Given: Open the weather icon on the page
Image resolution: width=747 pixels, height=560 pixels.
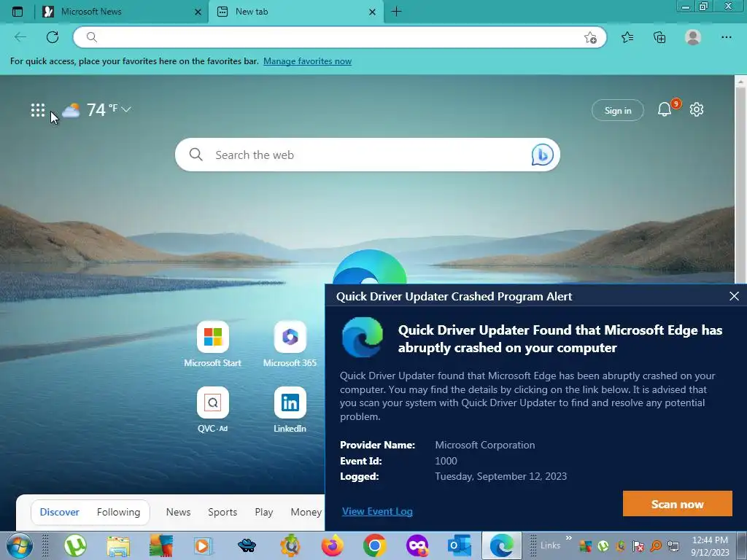Looking at the screenshot, I should (x=71, y=111).
